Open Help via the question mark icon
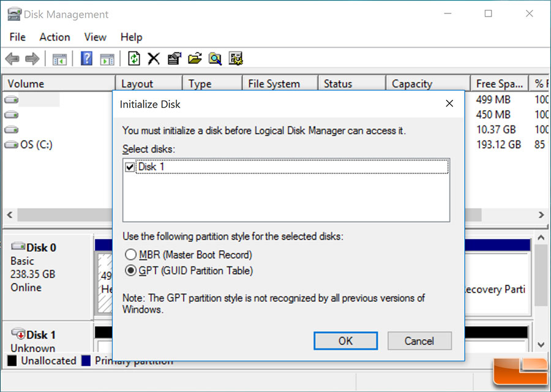This screenshot has width=551, height=392. pyautogui.click(x=86, y=58)
